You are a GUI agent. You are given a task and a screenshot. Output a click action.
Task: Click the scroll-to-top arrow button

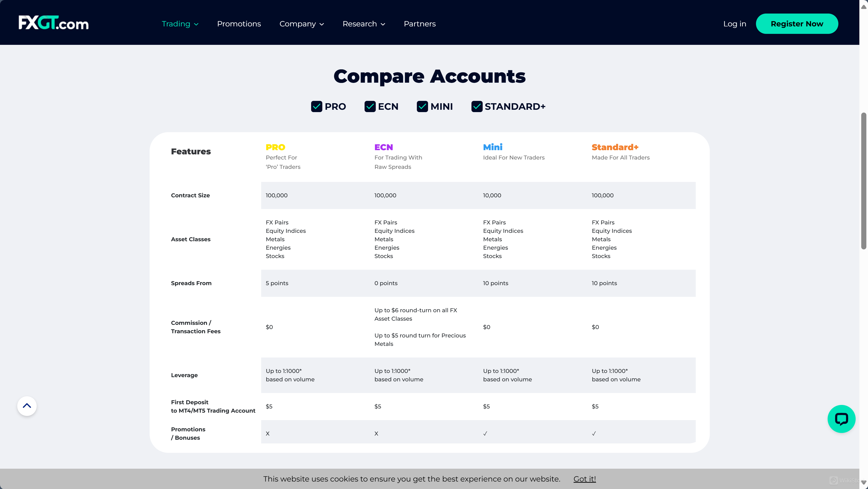pos(27,406)
